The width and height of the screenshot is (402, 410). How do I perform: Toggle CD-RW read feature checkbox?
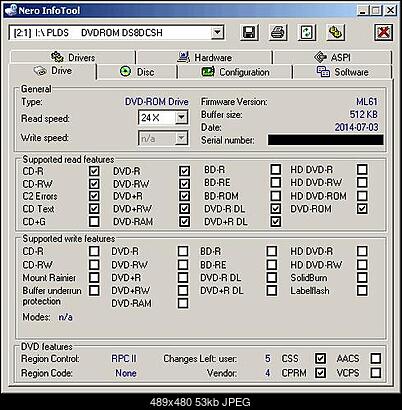click(x=94, y=184)
